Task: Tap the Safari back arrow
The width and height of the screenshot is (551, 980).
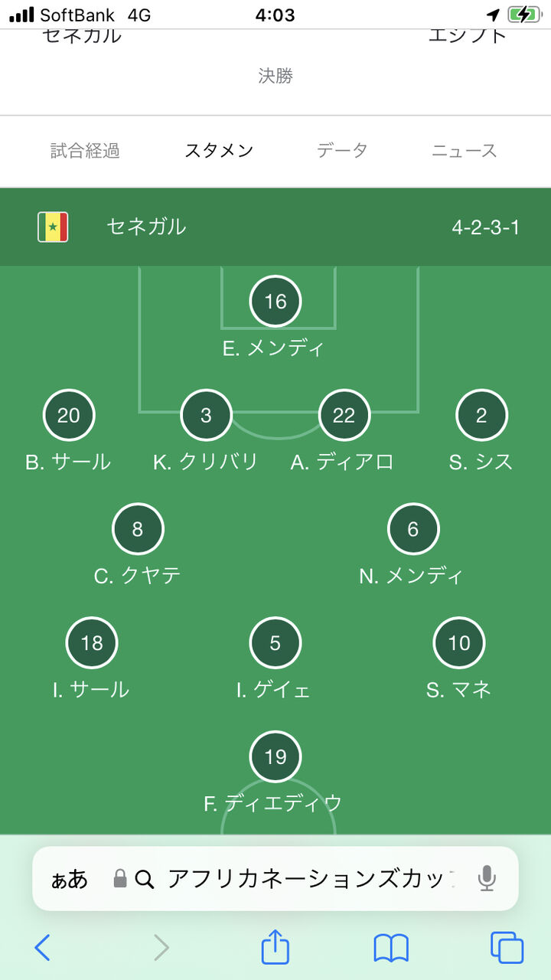Action: (43, 948)
